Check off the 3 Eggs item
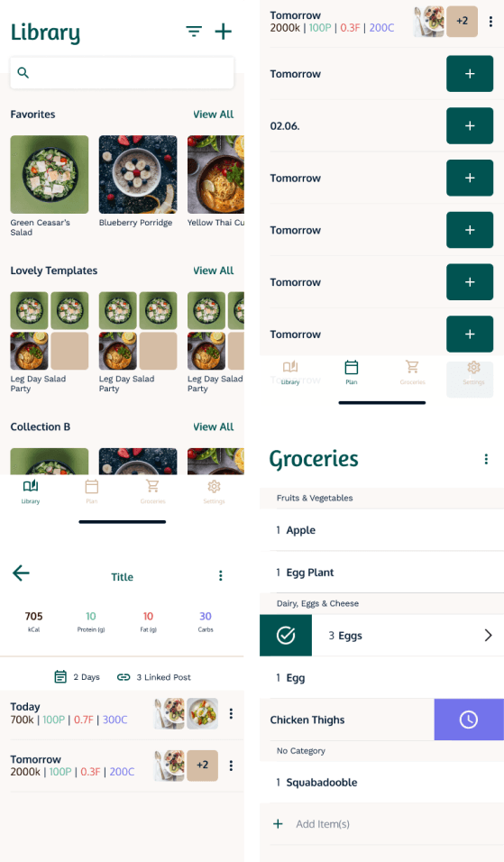Viewport: 504px width, 862px height. 286,635
